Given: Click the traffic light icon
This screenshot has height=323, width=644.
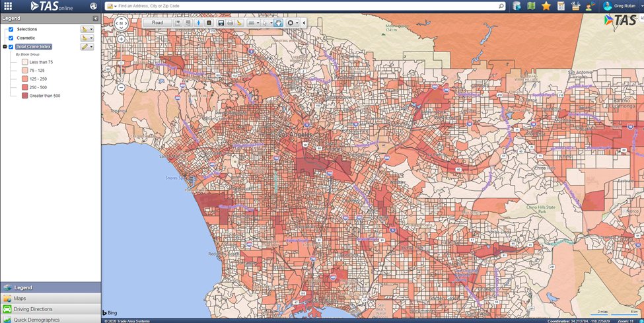Looking at the screenshot, I should pyautogui.click(x=209, y=23).
